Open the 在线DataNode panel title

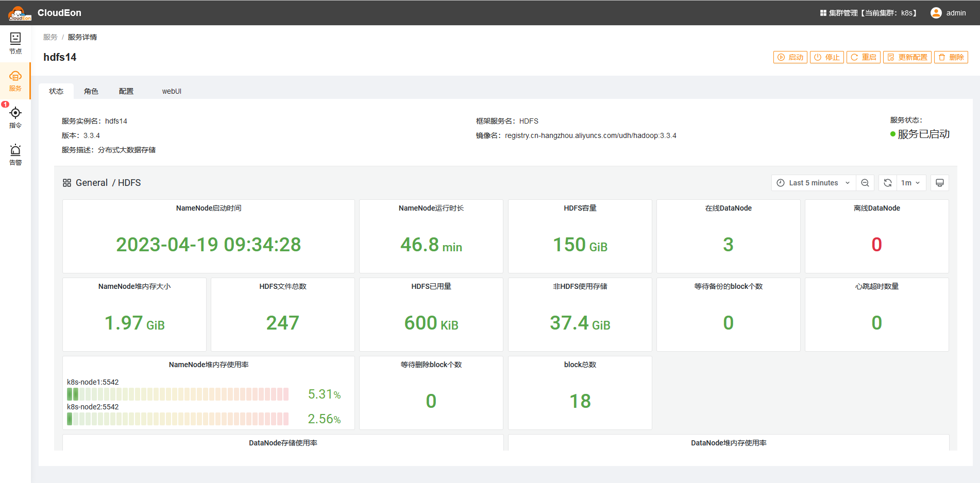point(729,208)
